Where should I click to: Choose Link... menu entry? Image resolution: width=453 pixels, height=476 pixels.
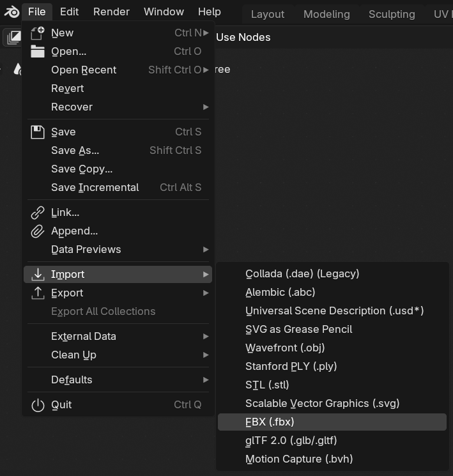click(118, 213)
